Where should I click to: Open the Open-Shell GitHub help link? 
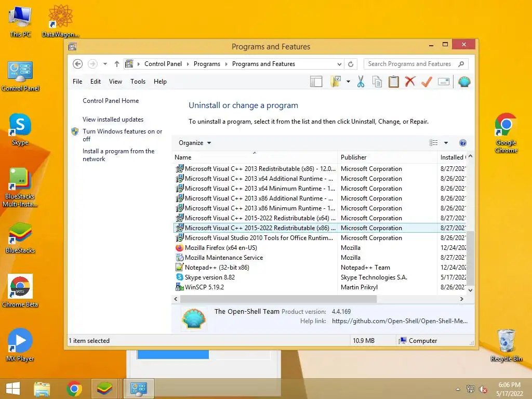pyautogui.click(x=400, y=321)
